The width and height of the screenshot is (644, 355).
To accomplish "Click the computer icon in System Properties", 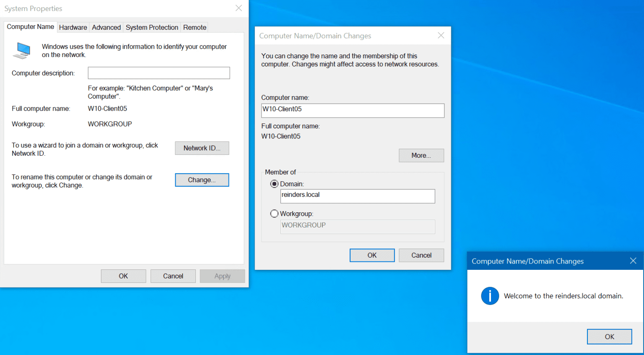I will click(x=22, y=50).
